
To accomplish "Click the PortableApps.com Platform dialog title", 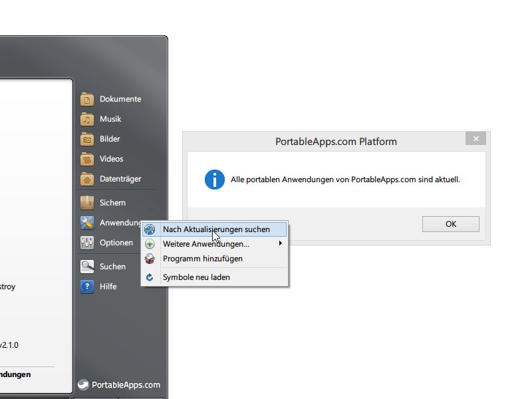I will (x=336, y=142).
